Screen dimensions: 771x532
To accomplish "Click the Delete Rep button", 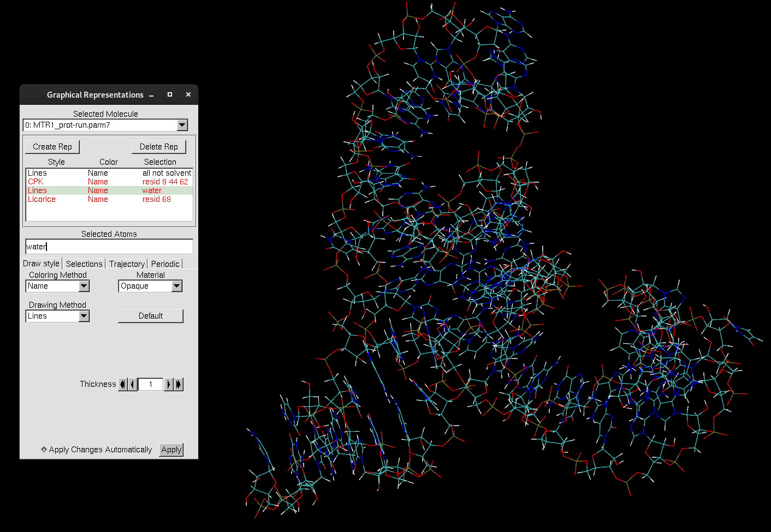I will coord(158,147).
